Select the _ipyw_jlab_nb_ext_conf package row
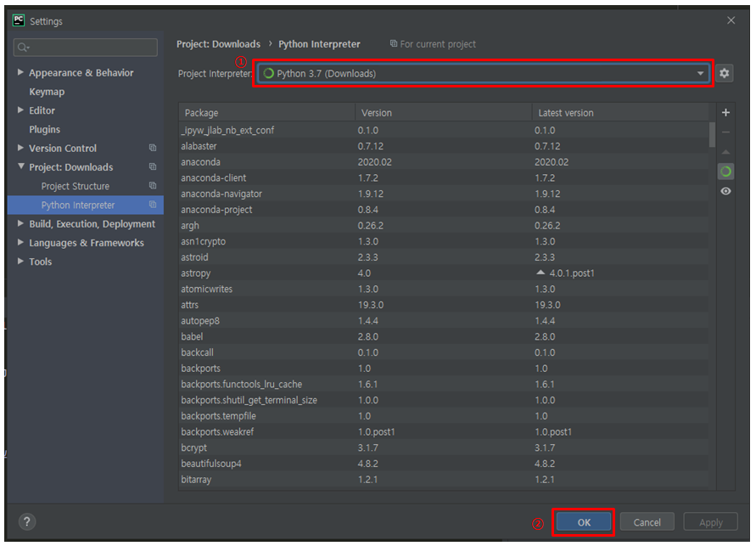756x546 pixels. coord(444,130)
